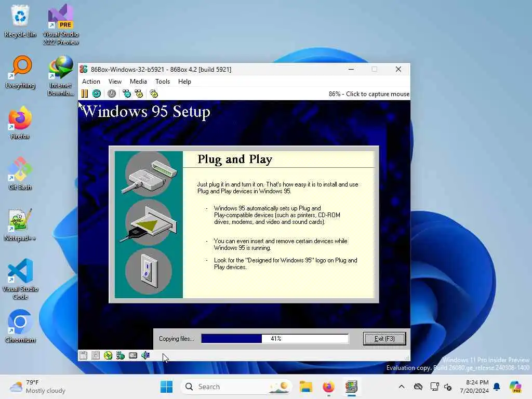Open Copilot preview icon in taskbar

(515, 387)
